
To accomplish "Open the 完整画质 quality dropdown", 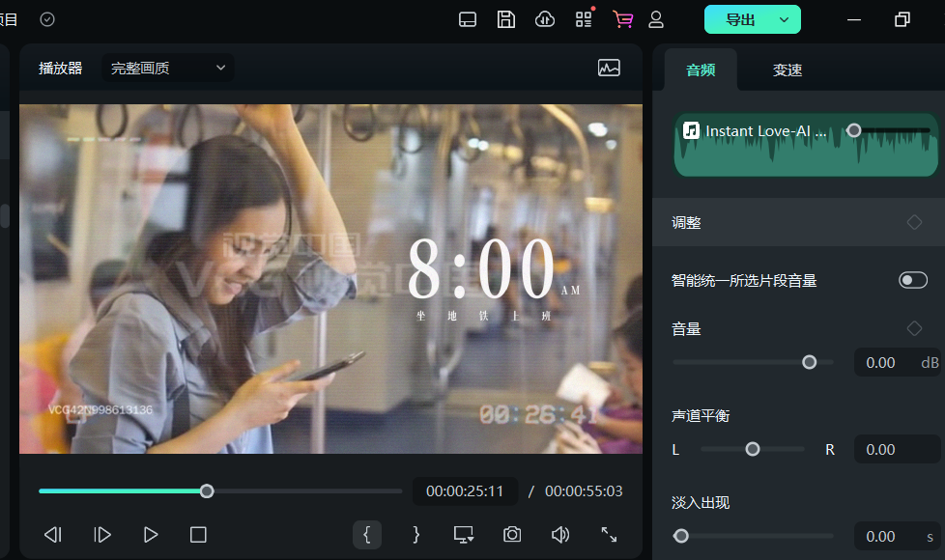I will (x=166, y=69).
